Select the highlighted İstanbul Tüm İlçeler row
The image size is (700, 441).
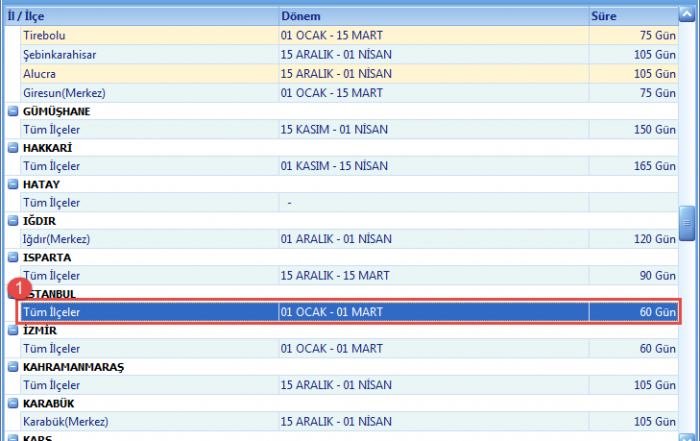tap(350, 312)
